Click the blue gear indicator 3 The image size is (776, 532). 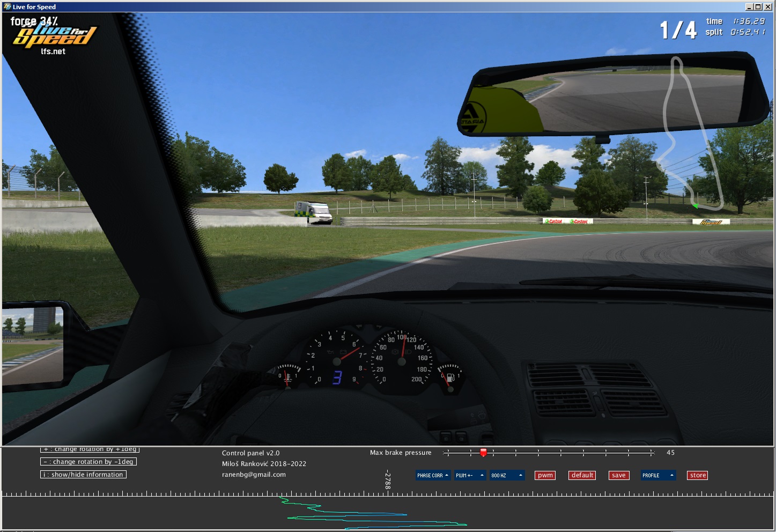[x=337, y=378]
